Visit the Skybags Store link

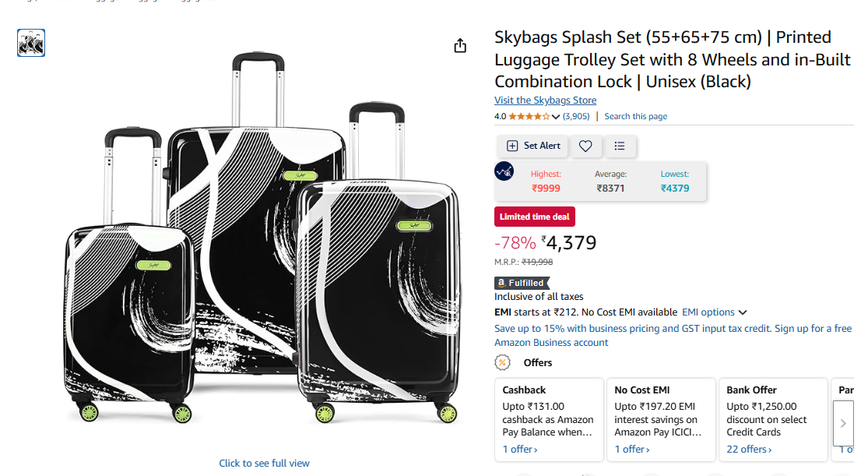[545, 100]
